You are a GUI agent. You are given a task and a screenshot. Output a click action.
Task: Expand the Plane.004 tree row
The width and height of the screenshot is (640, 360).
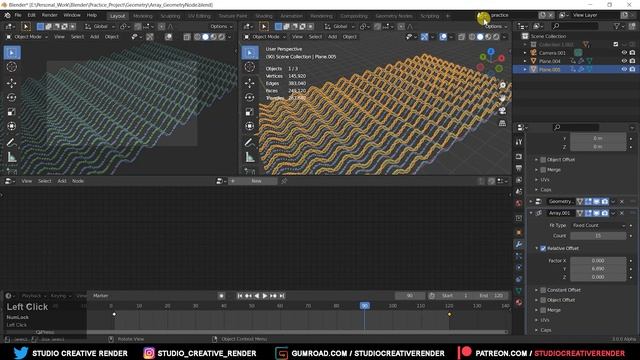point(525,61)
